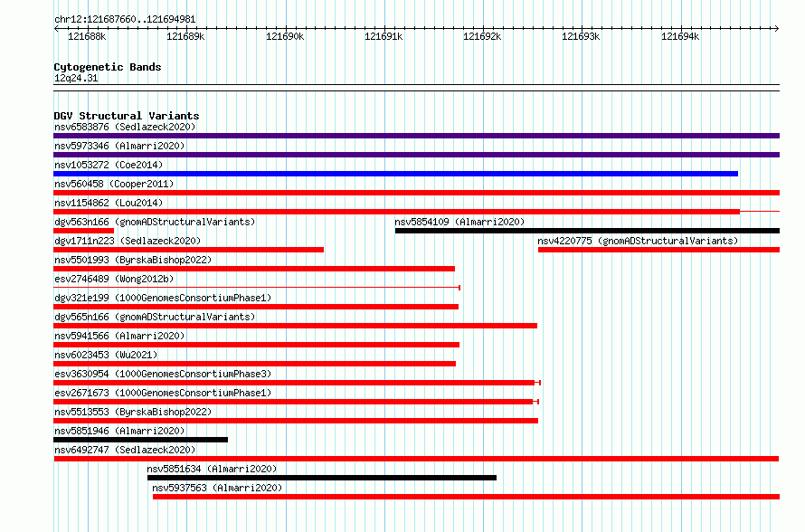805x532 pixels.
Task: Click the chr12:121687660..121694981 coordinates text
Action: pyautogui.click(x=125, y=20)
